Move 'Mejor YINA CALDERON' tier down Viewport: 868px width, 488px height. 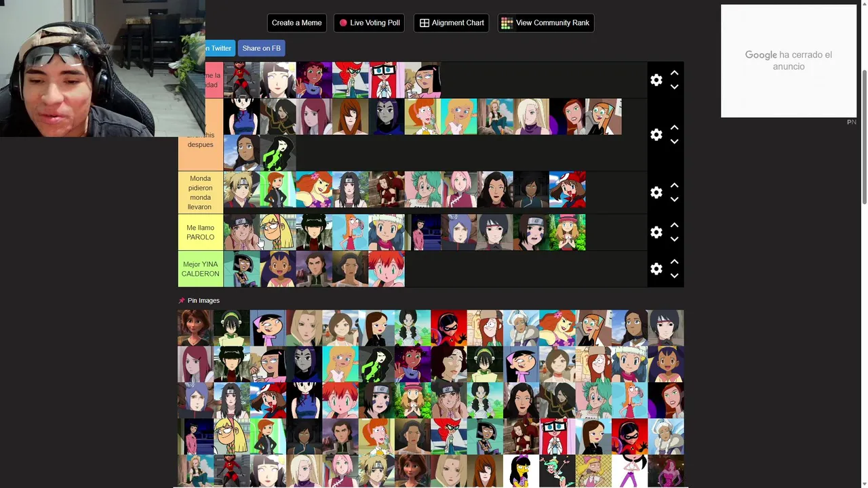(674, 276)
